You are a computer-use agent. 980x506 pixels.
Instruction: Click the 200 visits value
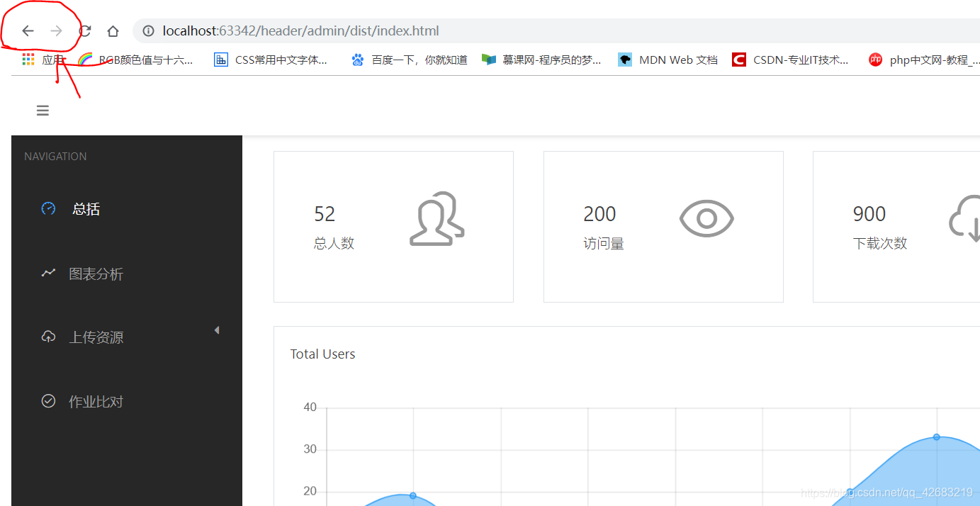(599, 214)
